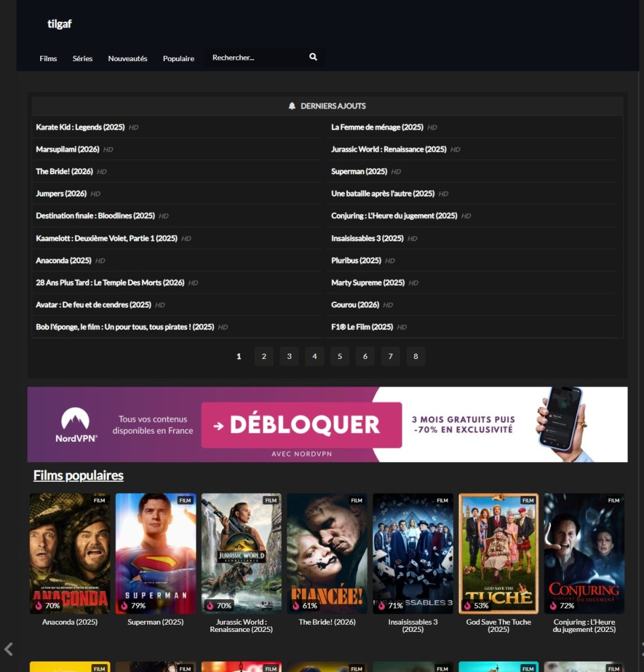This screenshot has width=644, height=672.
Task: Click the bell icon beside Derniers Ajouts
Action: pyautogui.click(x=292, y=106)
